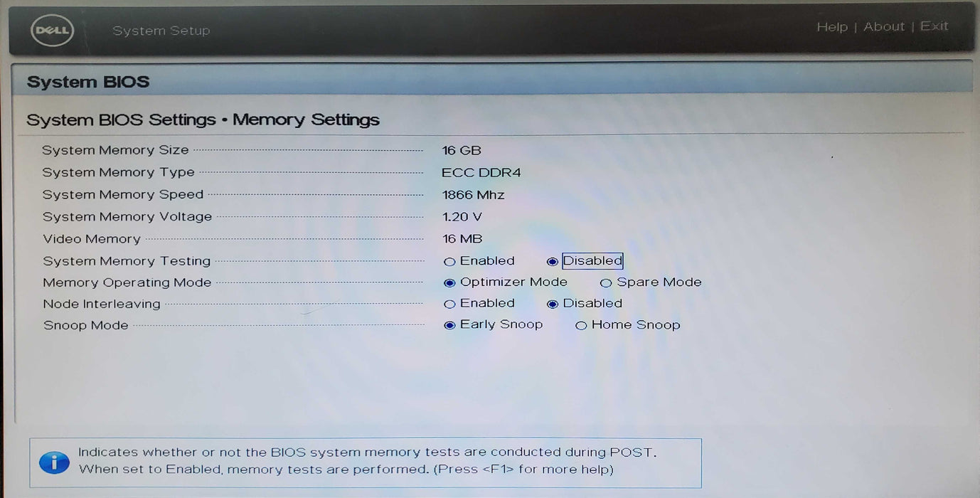
Task: Enable Node Interleaving
Action: coord(449,304)
